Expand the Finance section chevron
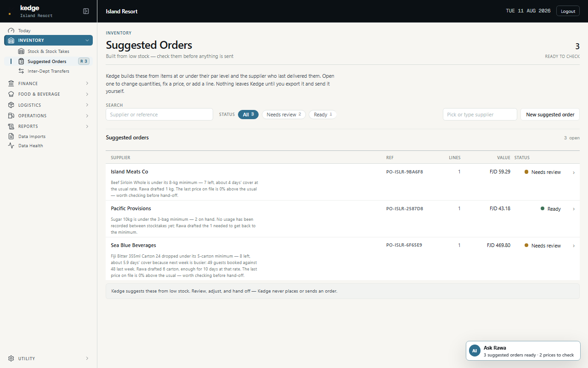Viewport: 588px width, 368px height. click(87, 83)
